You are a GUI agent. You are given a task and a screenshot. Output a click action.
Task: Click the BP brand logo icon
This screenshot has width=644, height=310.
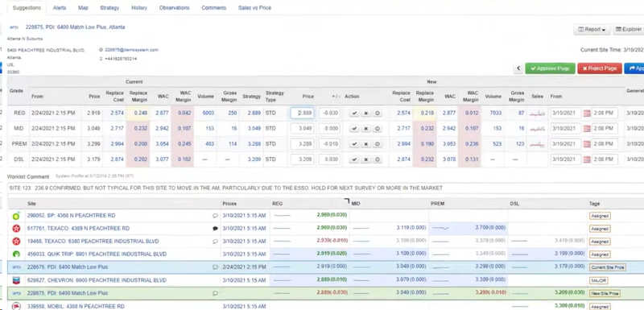click(x=16, y=216)
